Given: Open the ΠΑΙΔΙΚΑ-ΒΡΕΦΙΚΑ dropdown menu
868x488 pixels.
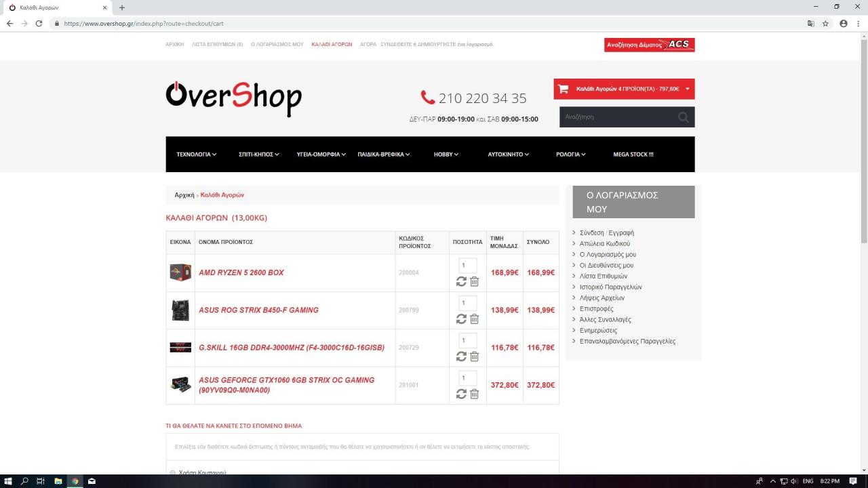Looking at the screenshot, I should [384, 155].
